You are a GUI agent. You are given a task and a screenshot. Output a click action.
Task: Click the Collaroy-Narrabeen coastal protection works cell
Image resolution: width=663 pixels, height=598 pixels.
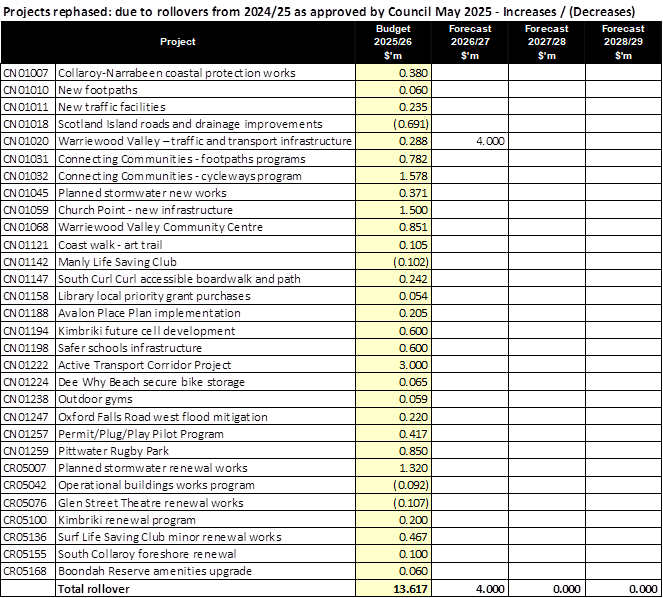tap(177, 73)
